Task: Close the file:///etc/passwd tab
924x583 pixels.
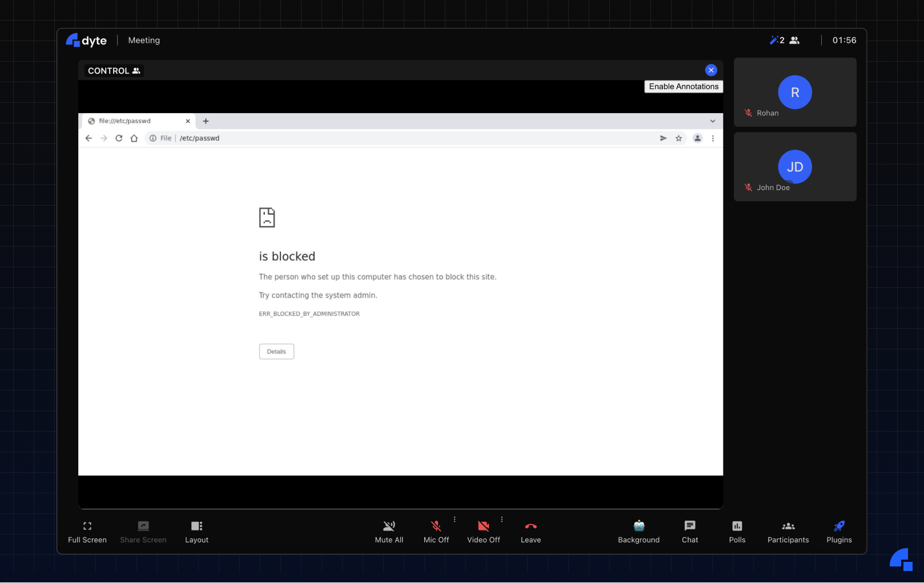Action: point(188,121)
